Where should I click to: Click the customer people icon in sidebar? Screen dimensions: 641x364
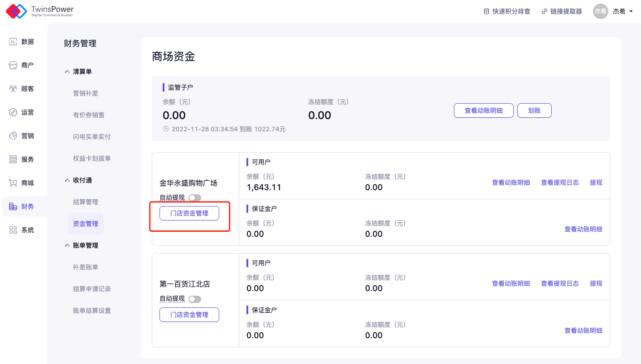[13, 89]
